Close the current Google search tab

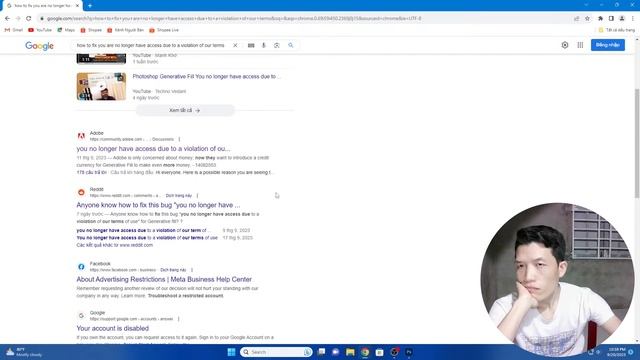click(x=78, y=6)
